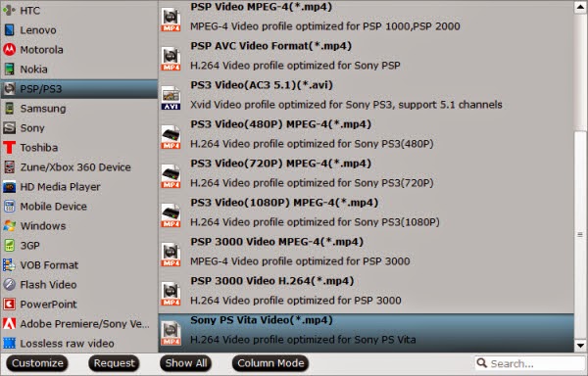Click the Nokia phone icon

(10, 69)
